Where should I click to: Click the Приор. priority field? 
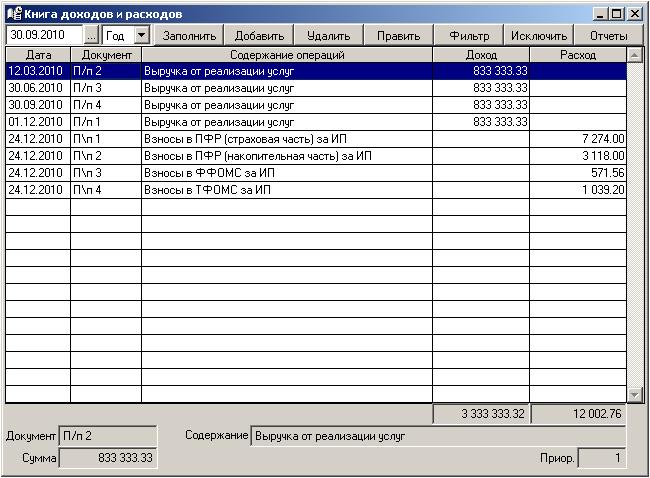coord(602,458)
